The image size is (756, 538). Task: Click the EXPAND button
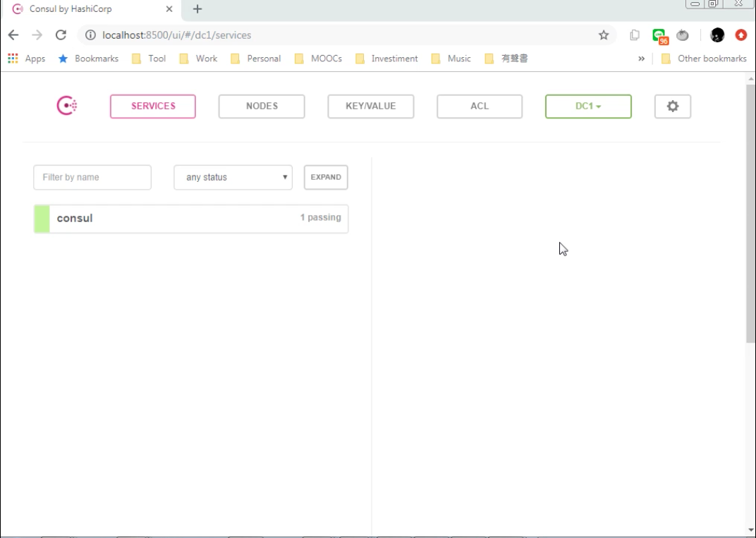coord(326,177)
